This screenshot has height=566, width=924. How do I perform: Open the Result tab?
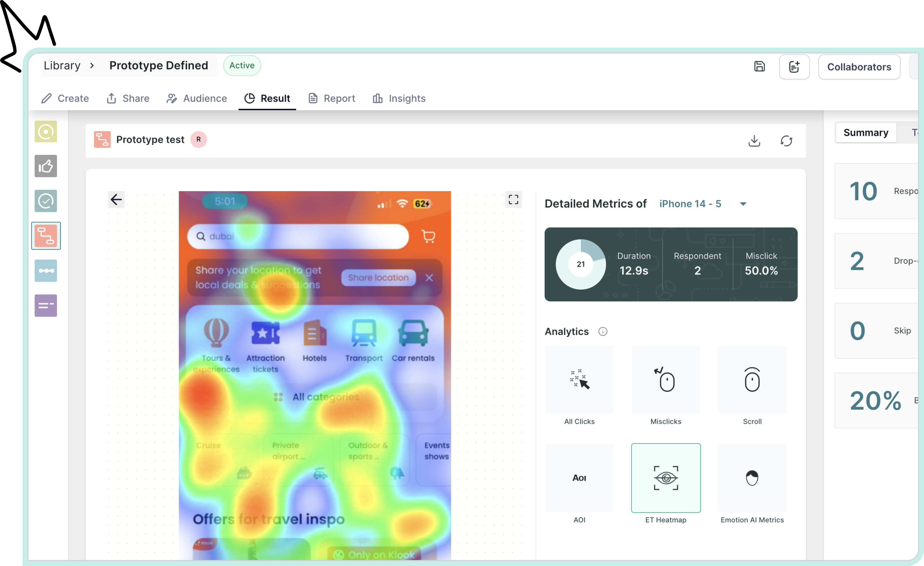click(x=267, y=98)
